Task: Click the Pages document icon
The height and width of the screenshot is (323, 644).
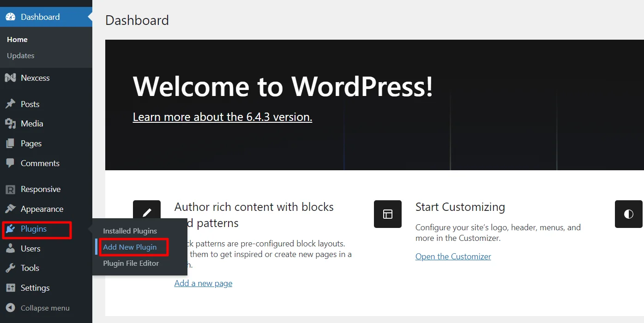Action: pyautogui.click(x=10, y=144)
